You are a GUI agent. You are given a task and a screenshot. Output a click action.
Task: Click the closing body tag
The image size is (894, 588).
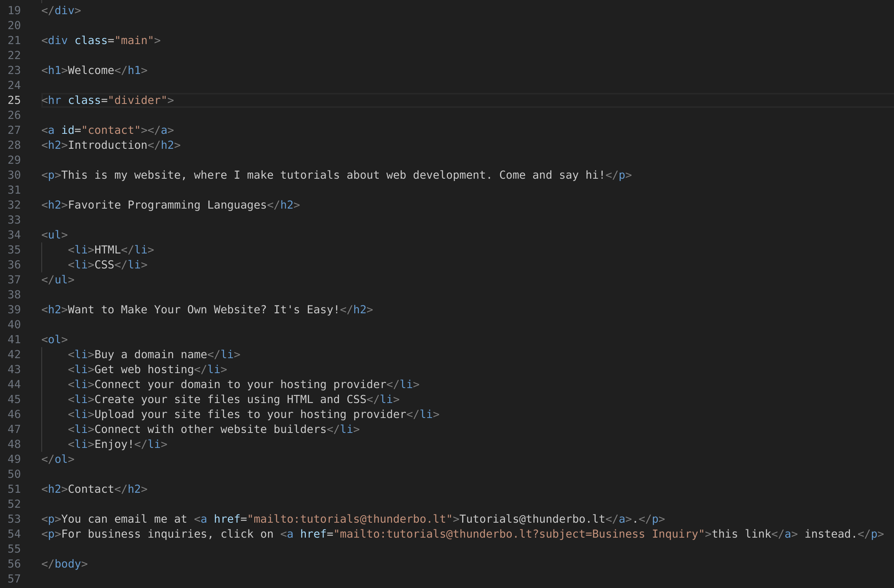click(65, 564)
